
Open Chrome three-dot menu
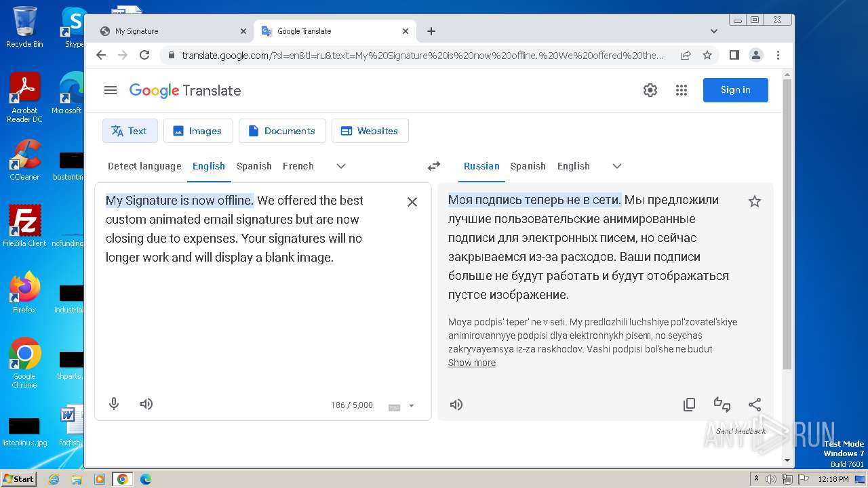[778, 55]
